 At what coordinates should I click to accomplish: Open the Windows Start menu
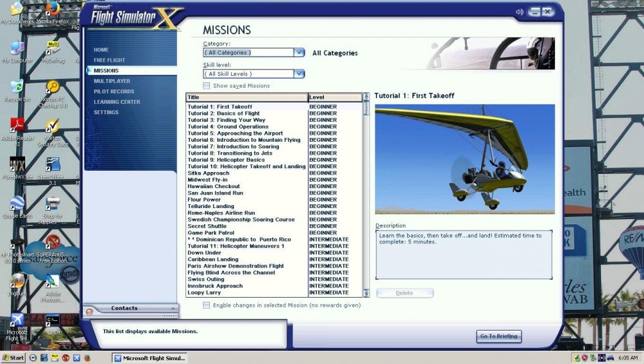pyautogui.click(x=13, y=358)
